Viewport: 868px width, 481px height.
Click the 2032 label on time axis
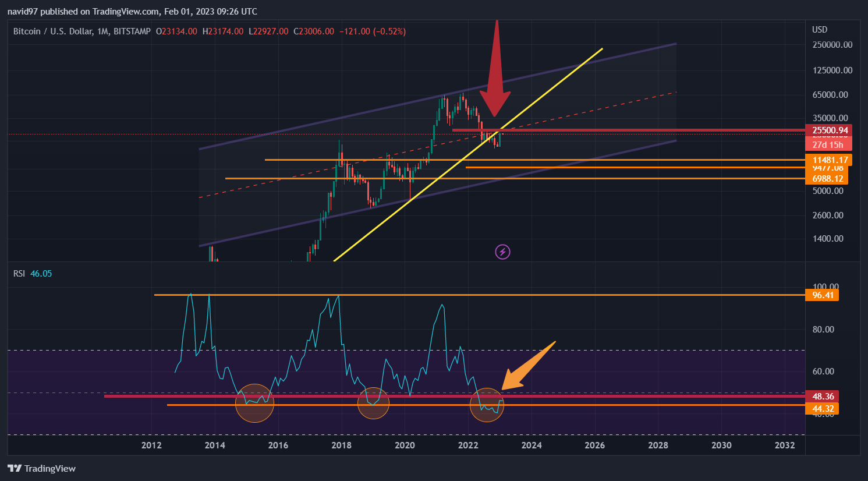[x=785, y=445]
